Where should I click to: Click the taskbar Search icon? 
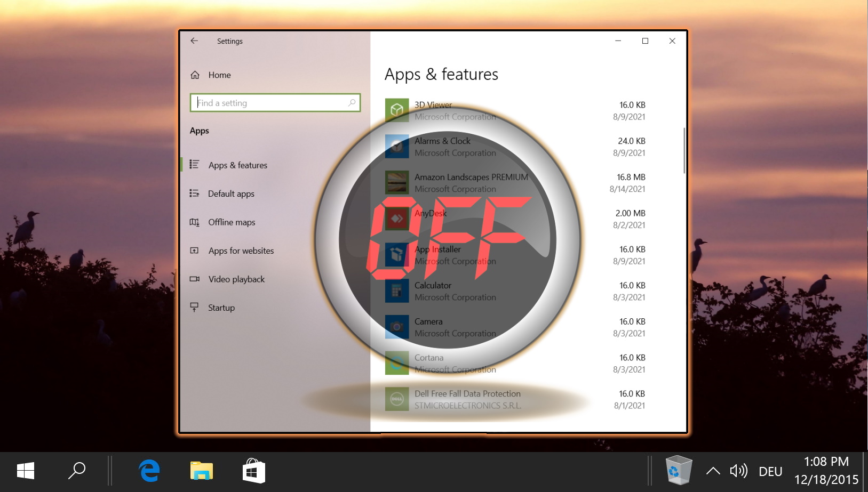click(77, 471)
